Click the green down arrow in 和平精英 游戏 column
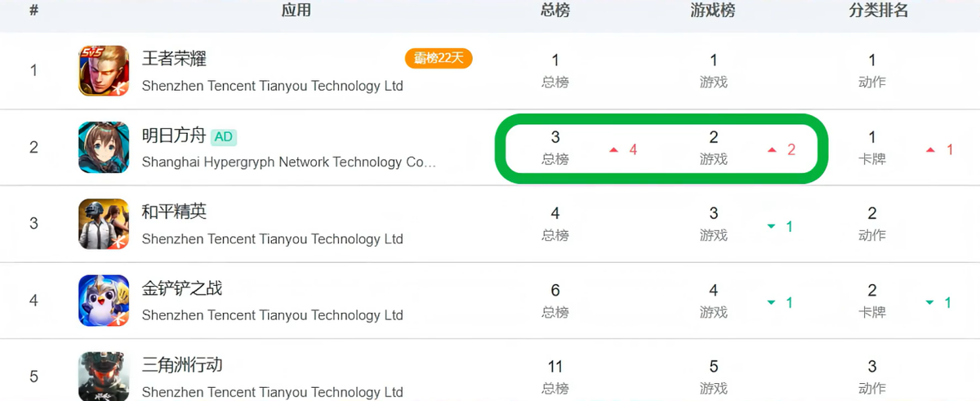This screenshot has height=401, width=980. click(772, 227)
